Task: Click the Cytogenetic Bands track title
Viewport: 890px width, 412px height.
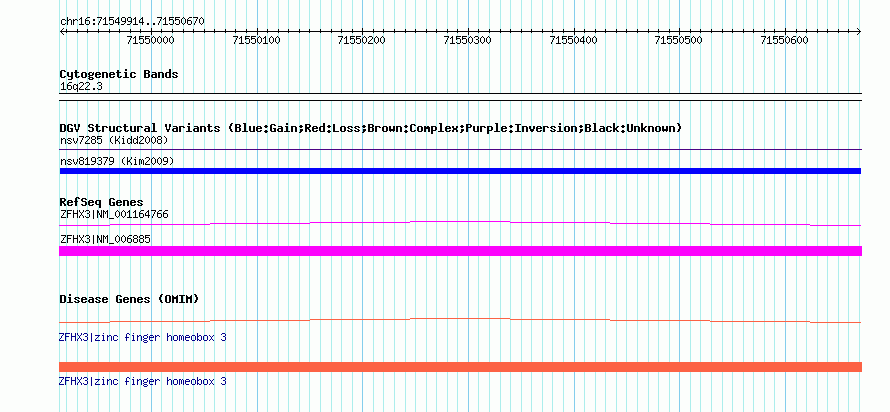Action: click(x=119, y=74)
